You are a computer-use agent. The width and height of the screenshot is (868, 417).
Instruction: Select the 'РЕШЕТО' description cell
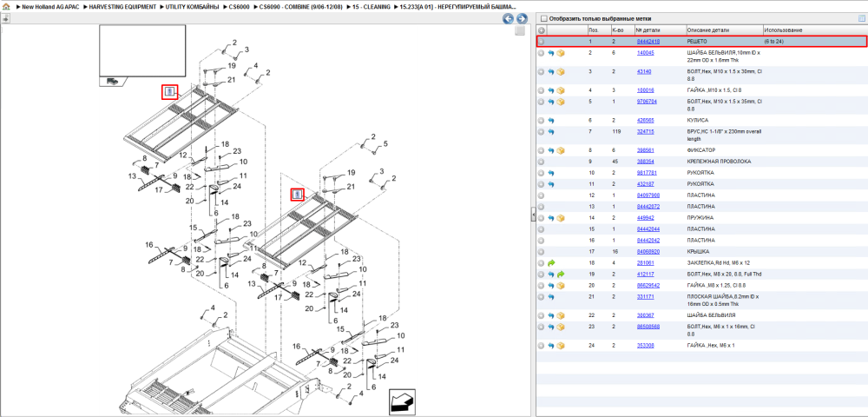point(697,42)
